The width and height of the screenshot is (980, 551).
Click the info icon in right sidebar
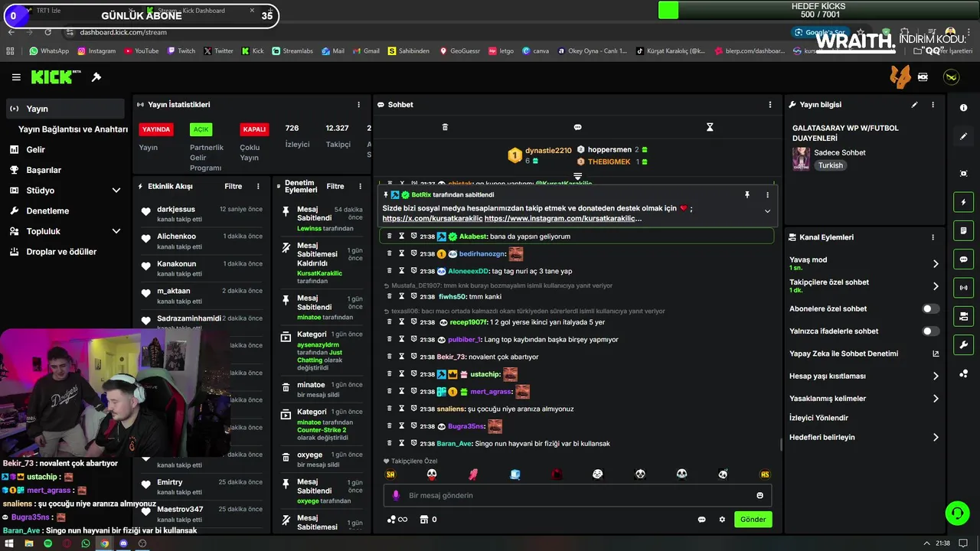click(x=963, y=108)
